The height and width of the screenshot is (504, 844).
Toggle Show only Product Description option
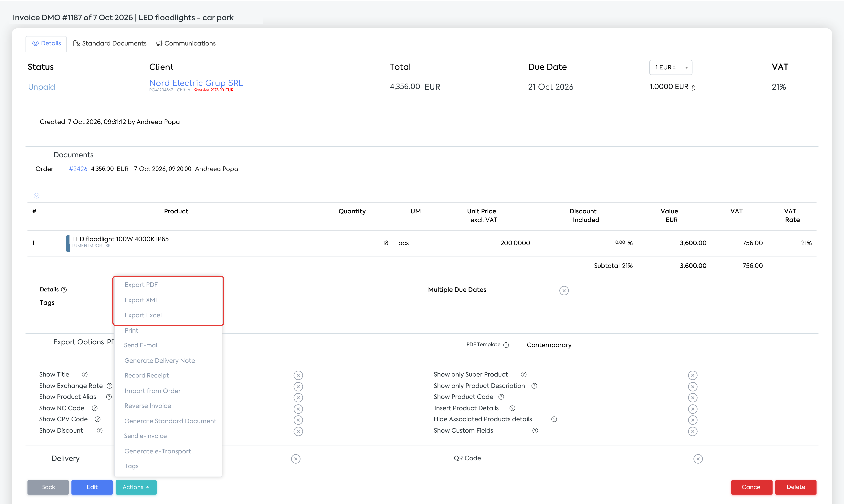(x=693, y=387)
